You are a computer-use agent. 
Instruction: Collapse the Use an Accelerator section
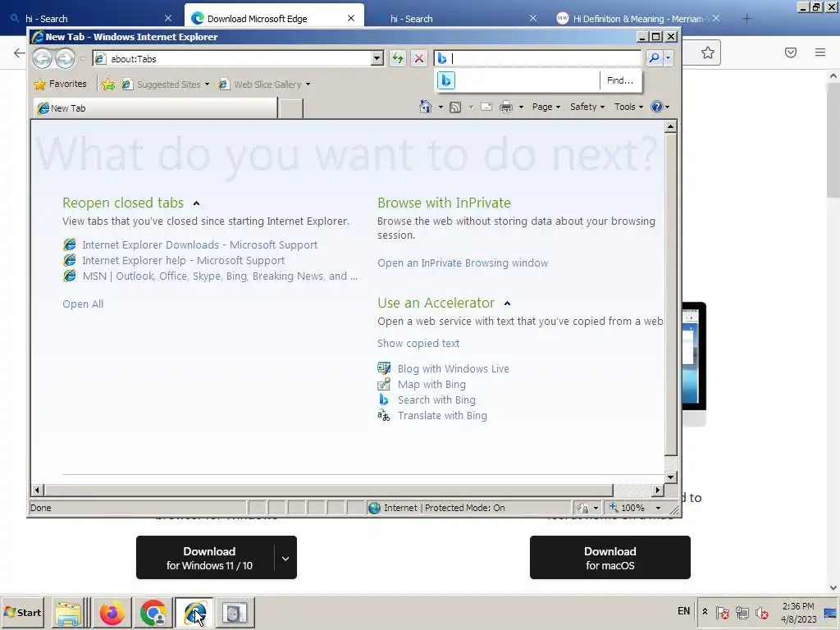[x=507, y=304]
